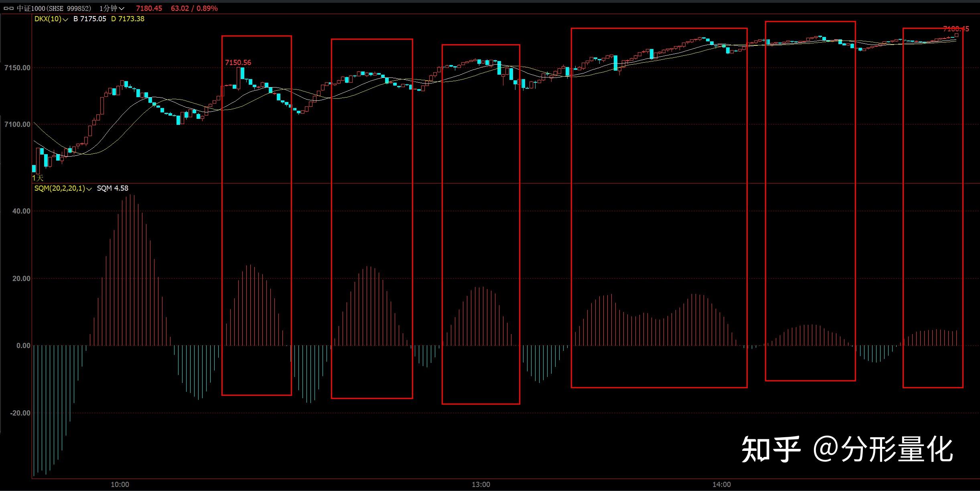Click the 40.00 SQM axis label
Screen dimensions: 980x491
21,211
